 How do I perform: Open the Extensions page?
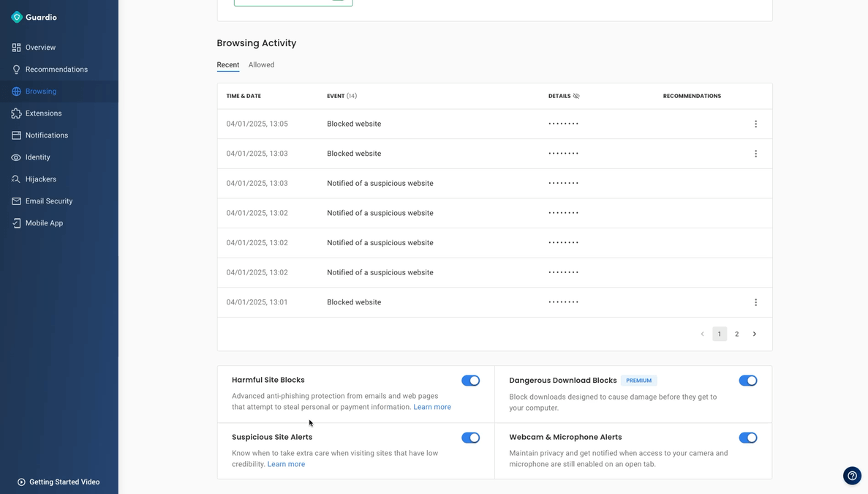pos(43,113)
